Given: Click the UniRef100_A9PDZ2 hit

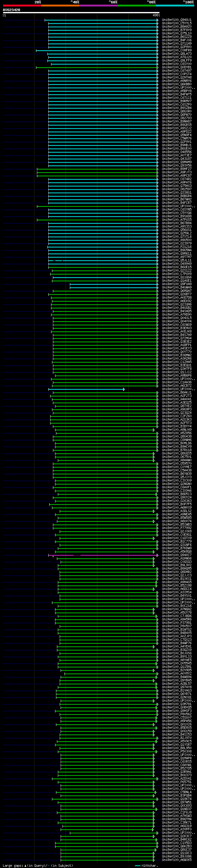Looking at the screenshot, I should (x=176, y=132).
